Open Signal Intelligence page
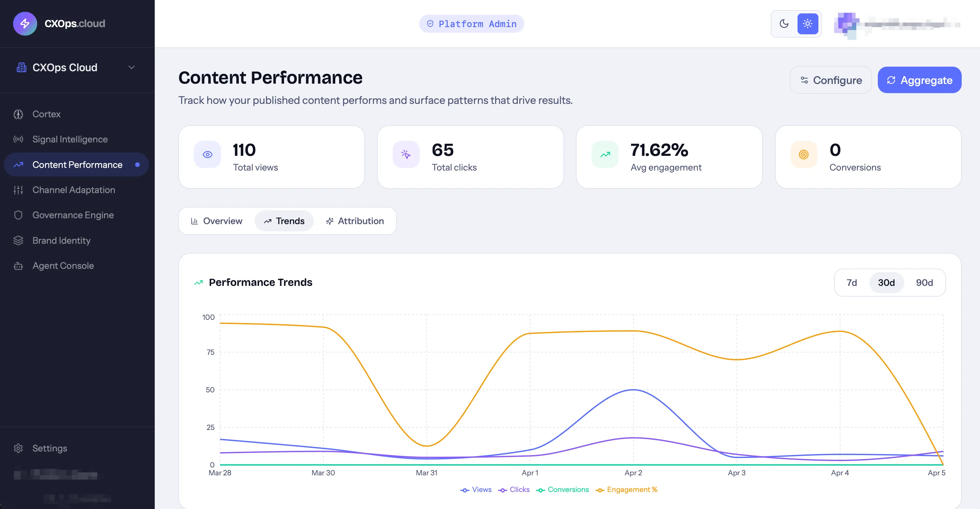 click(76, 139)
